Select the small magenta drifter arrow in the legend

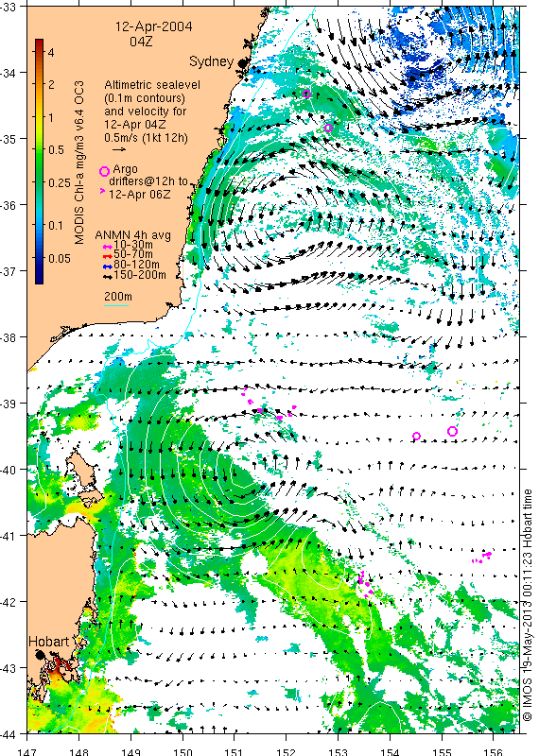102,191
